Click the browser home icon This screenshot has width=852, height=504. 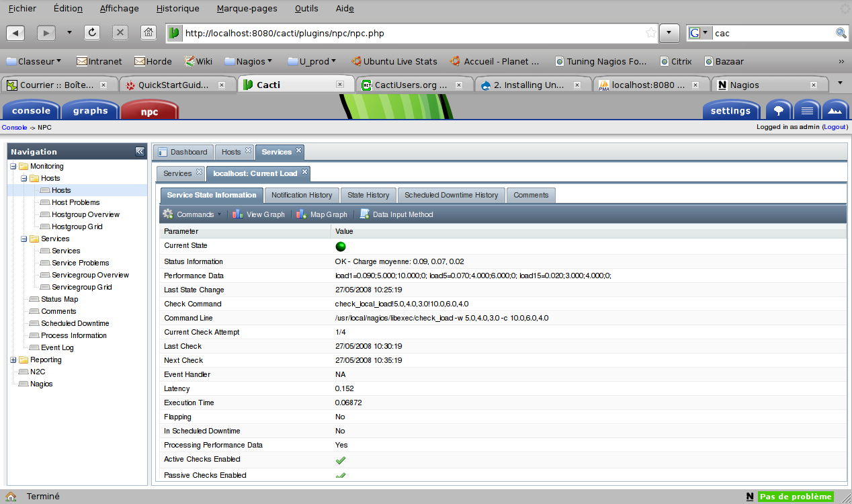(148, 33)
